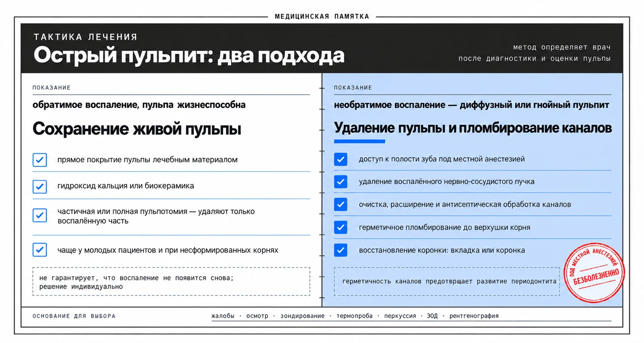Uncheck 'герметичное пломбирование до верхушки корня'
644x343 pixels.
coord(340,227)
